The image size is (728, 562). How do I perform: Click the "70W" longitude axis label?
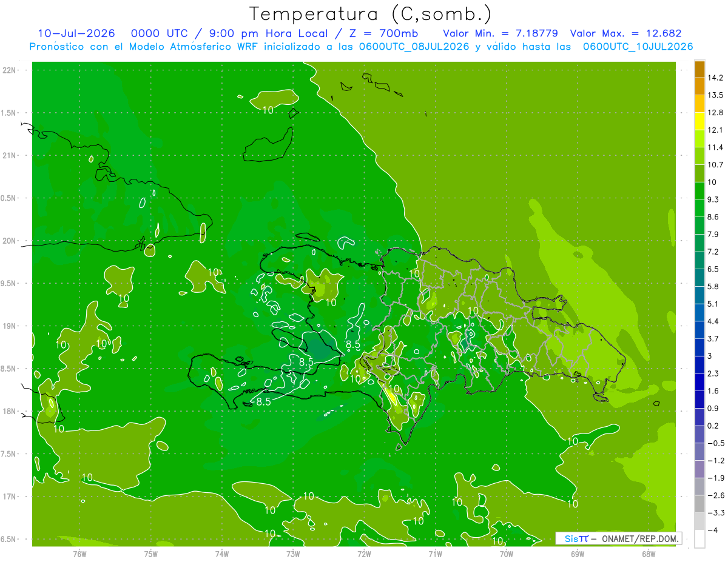coord(507,554)
